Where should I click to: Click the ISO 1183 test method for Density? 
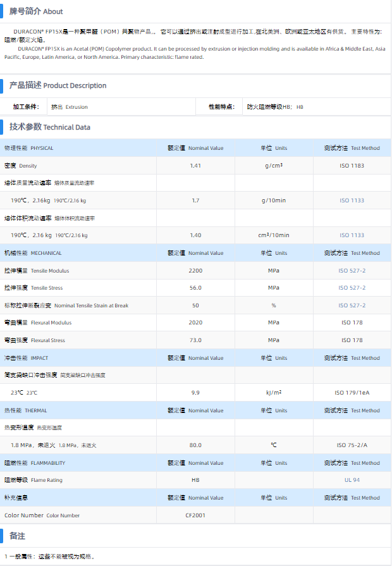pos(352,166)
